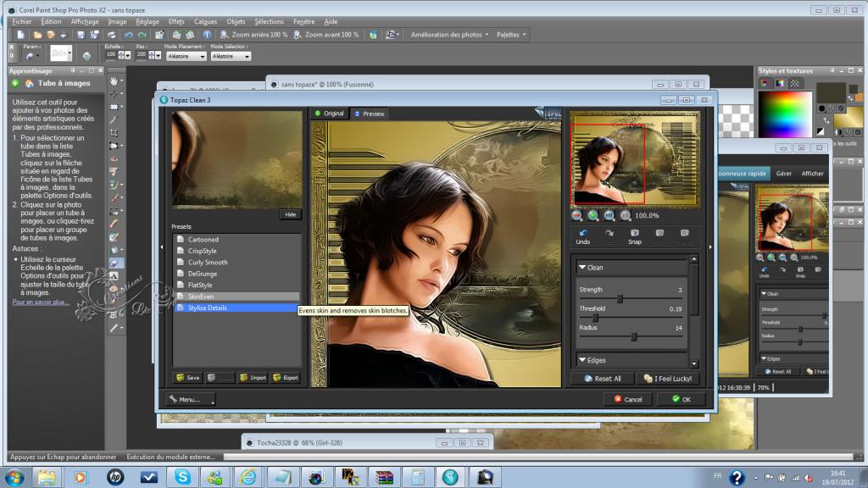This screenshot has height=488, width=868.
Task: Select the Text tool in the toolbox
Action: (114, 275)
